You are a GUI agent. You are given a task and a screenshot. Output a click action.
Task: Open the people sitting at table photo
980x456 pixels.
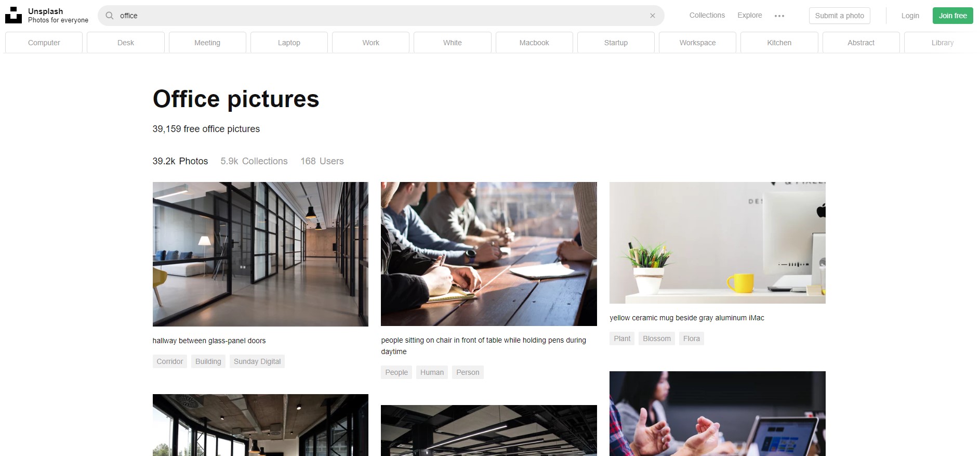pos(489,254)
